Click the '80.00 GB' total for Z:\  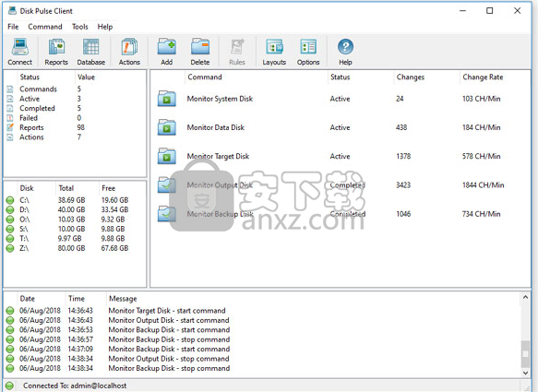point(71,248)
